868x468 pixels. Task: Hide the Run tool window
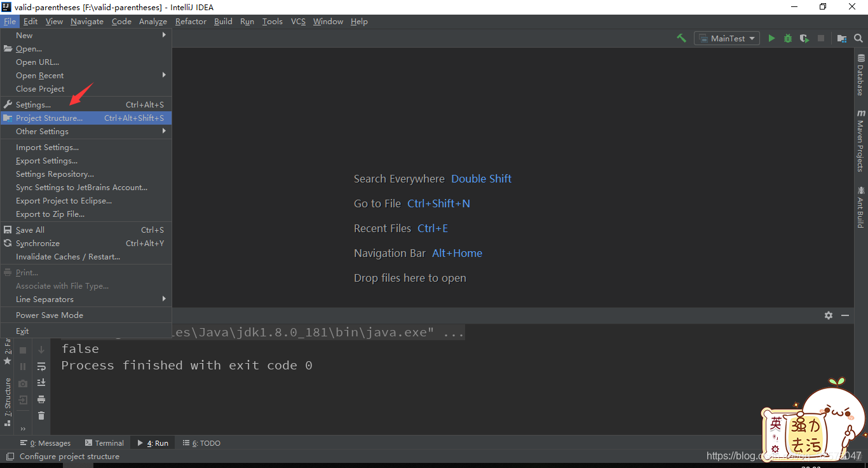pyautogui.click(x=845, y=315)
